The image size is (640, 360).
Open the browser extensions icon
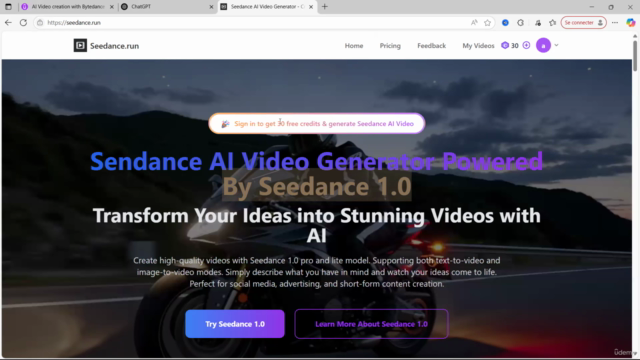pos(520,22)
